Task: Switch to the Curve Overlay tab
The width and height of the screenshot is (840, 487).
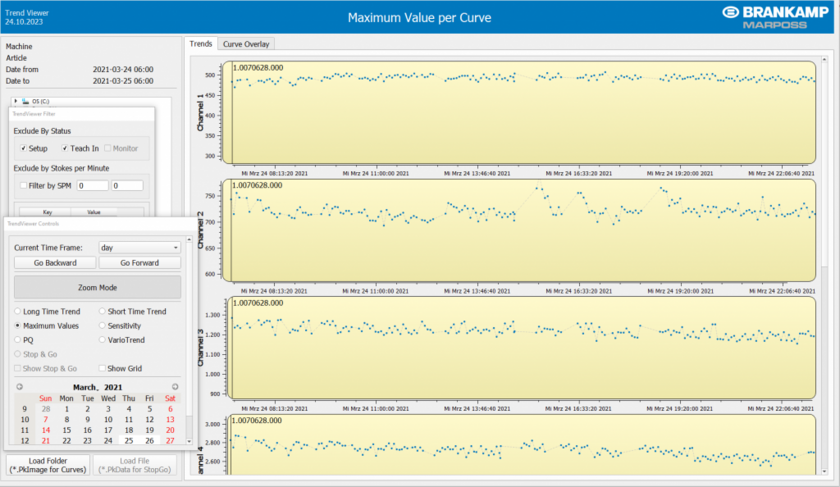Action: [x=246, y=44]
